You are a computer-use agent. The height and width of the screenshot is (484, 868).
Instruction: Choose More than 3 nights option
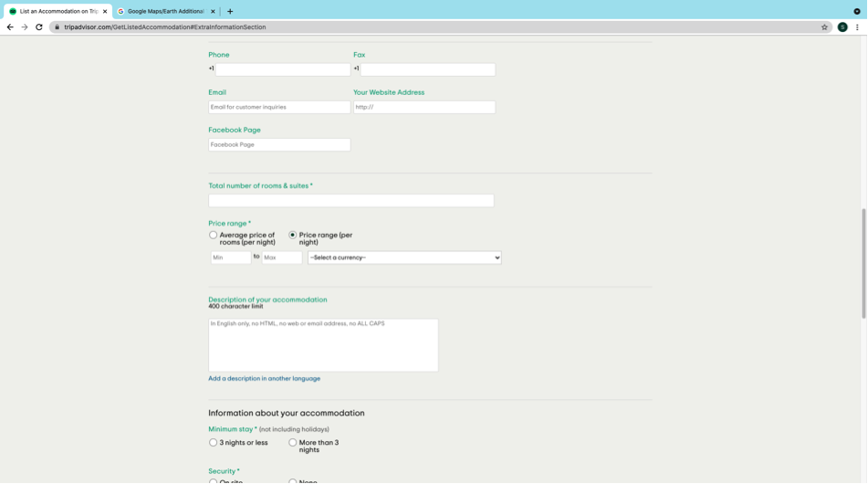tap(293, 443)
